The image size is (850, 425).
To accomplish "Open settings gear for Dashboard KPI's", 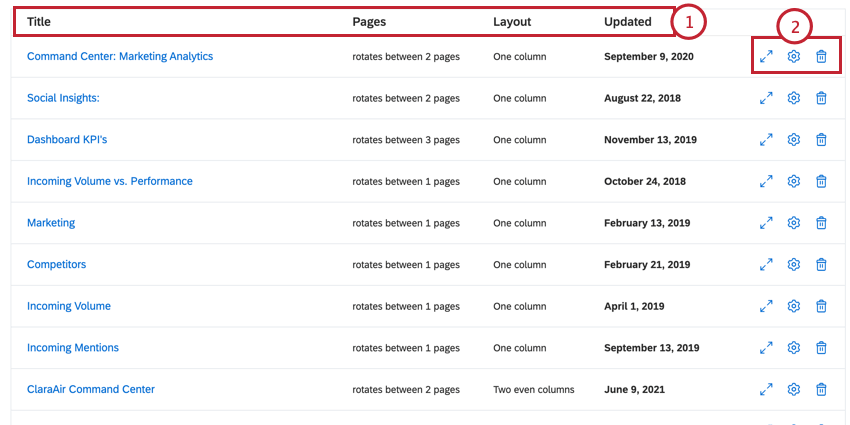I will coord(794,139).
